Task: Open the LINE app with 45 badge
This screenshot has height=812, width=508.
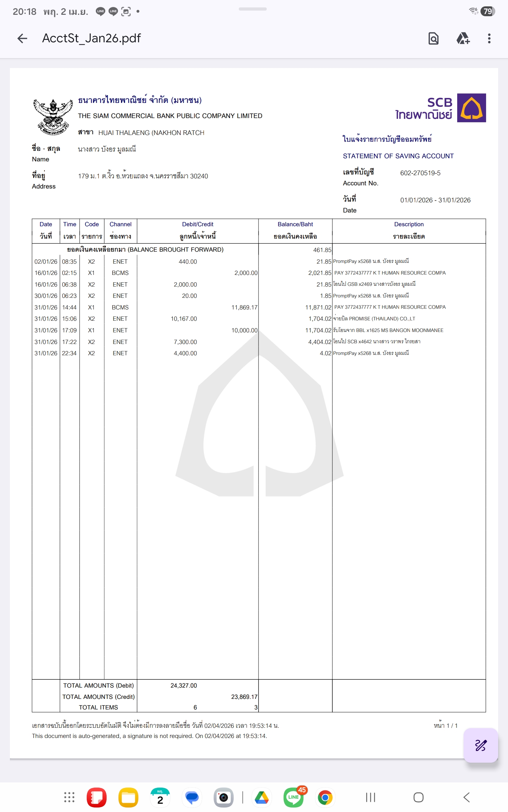Action: [x=294, y=797]
